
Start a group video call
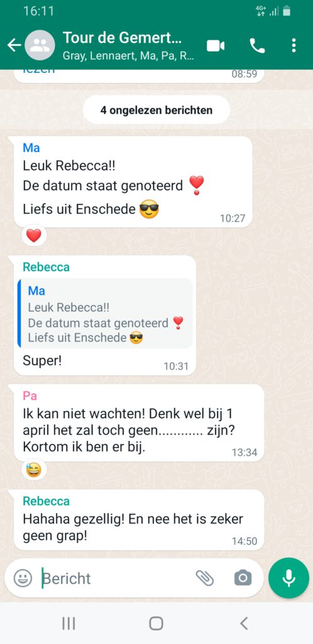pos(216,45)
